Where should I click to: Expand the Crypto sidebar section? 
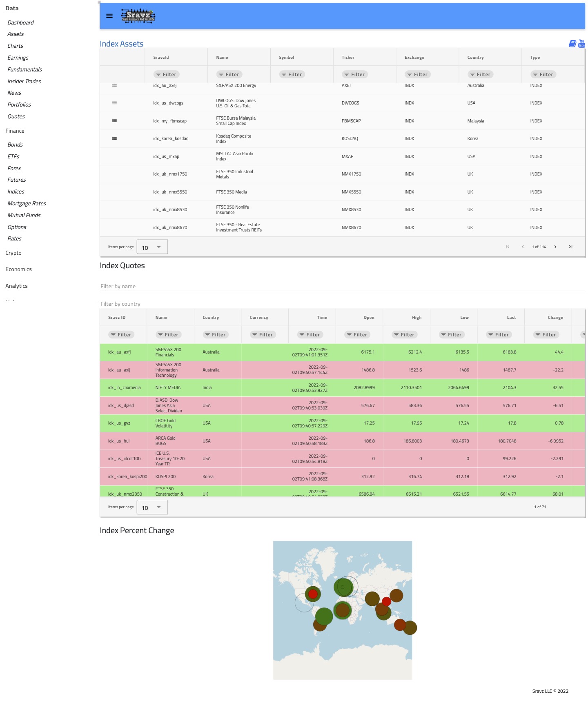coord(13,253)
